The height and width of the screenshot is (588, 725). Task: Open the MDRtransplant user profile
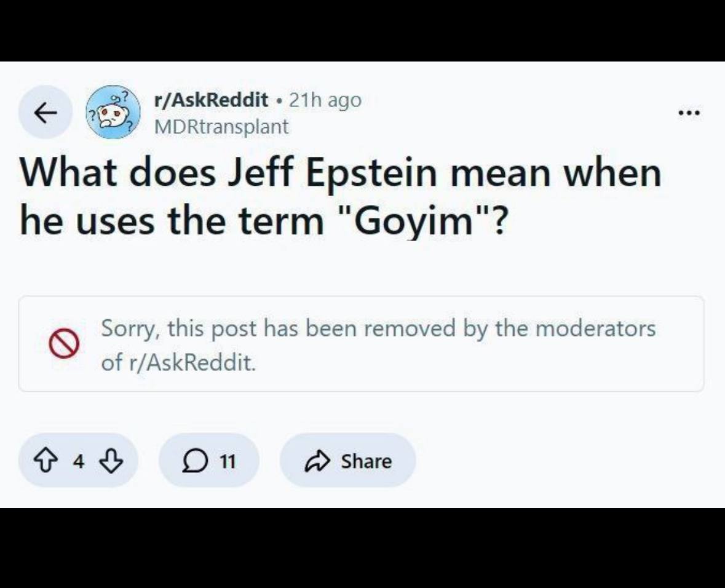221,127
